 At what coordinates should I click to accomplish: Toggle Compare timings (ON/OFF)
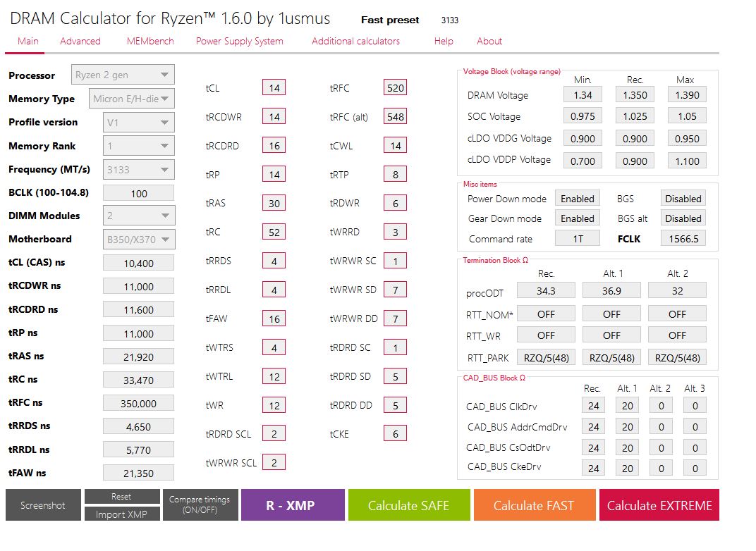tap(200, 504)
